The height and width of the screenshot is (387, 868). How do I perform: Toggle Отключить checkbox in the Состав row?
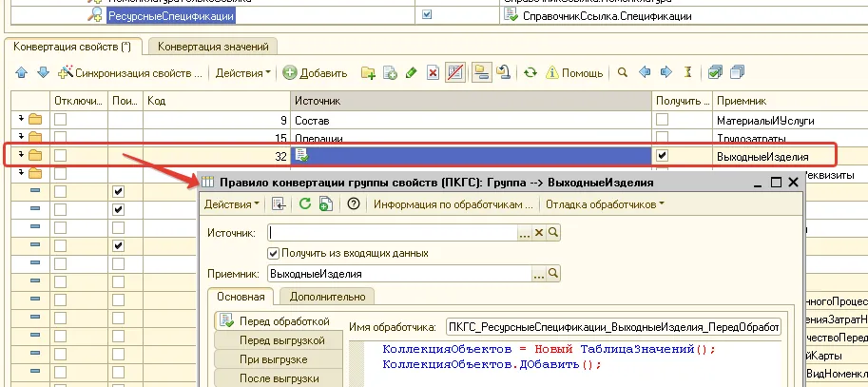tap(60, 120)
